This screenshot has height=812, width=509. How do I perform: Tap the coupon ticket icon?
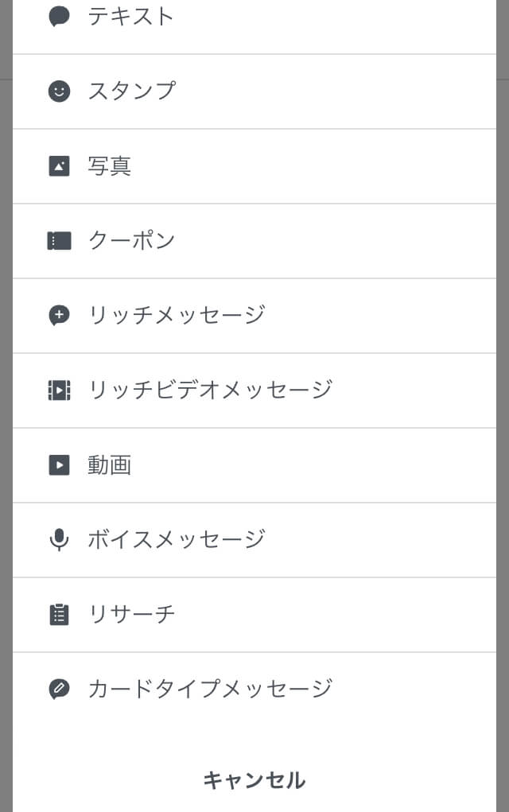59,240
